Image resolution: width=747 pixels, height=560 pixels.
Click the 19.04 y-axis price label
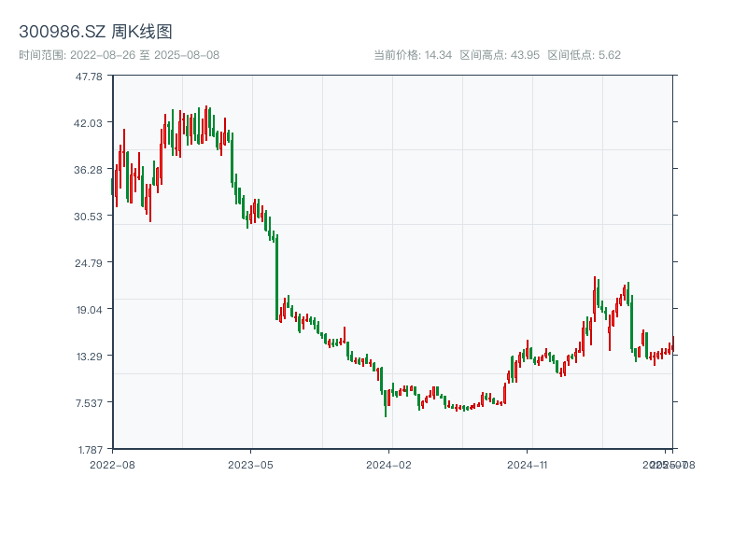(88, 309)
